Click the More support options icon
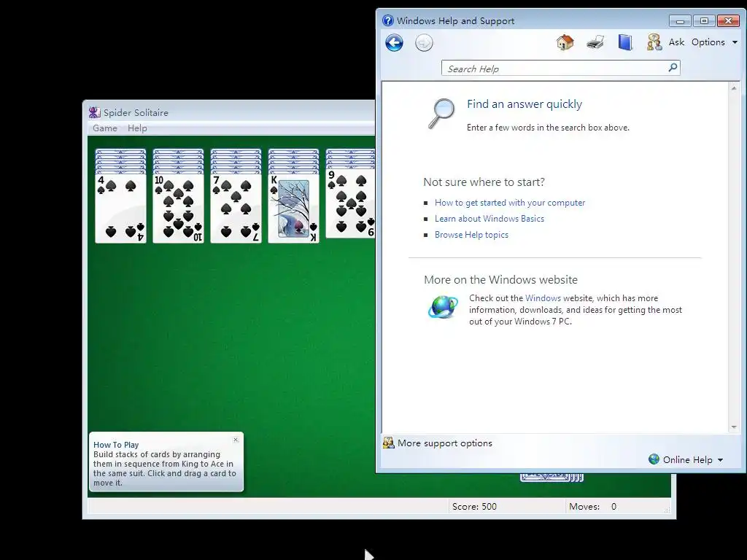 click(x=389, y=443)
